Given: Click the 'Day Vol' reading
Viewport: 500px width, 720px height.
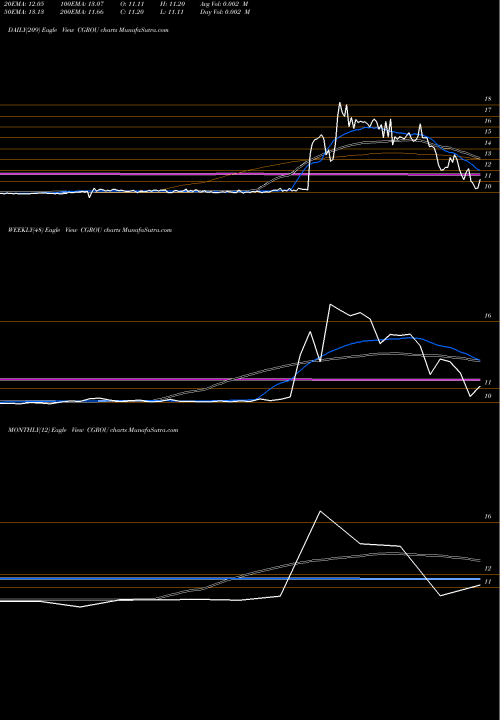Looking at the screenshot, I should point(225,12).
